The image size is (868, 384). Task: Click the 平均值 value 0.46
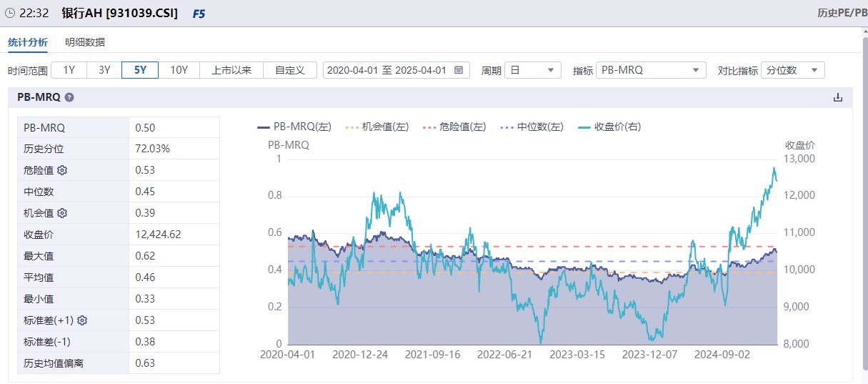pos(145,277)
